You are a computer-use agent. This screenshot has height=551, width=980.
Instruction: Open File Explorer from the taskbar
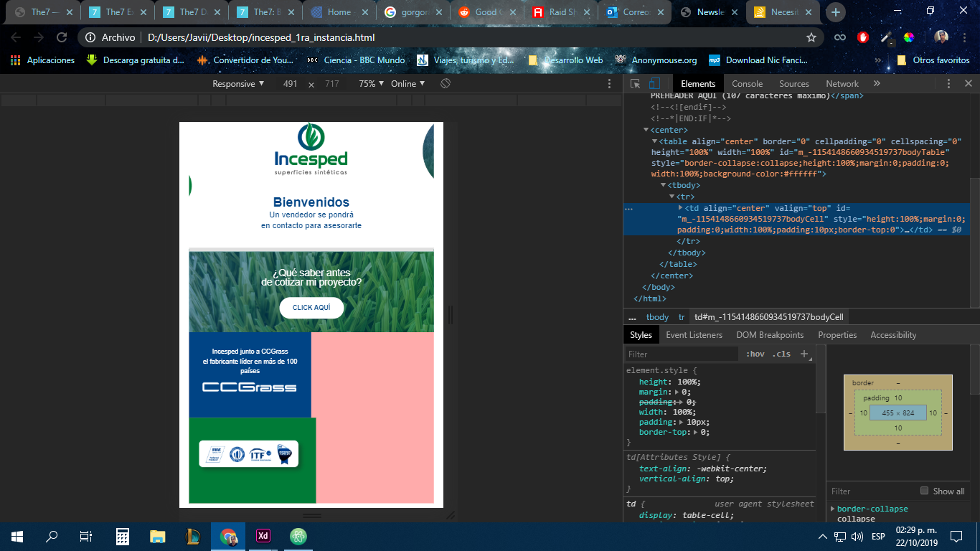click(158, 536)
